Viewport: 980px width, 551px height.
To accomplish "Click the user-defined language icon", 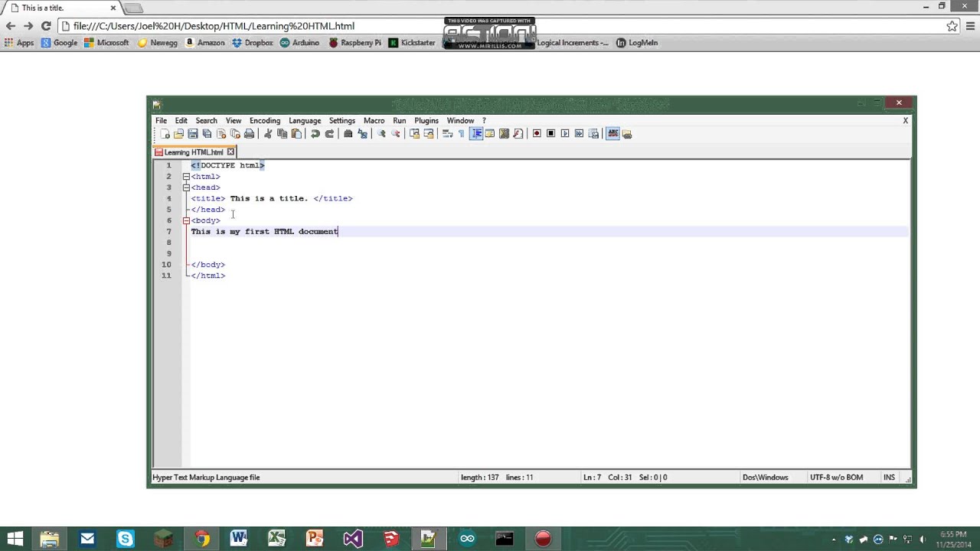I will pos(490,134).
